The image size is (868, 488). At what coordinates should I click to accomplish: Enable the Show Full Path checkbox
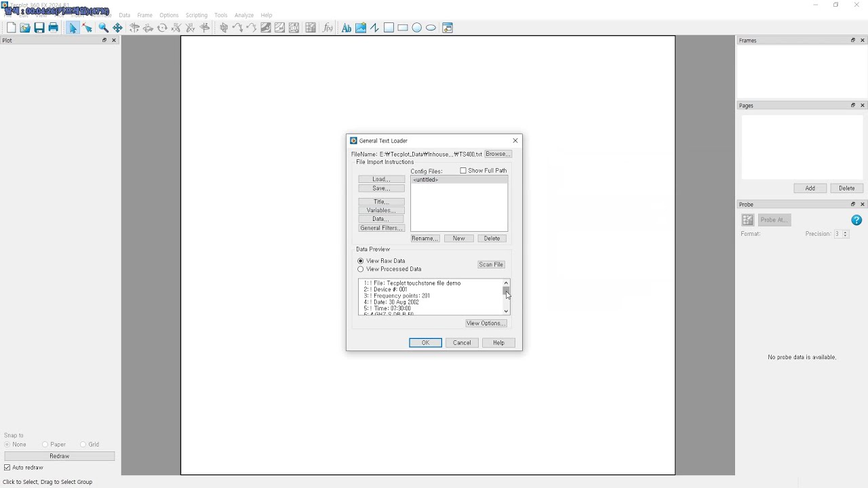pyautogui.click(x=463, y=171)
